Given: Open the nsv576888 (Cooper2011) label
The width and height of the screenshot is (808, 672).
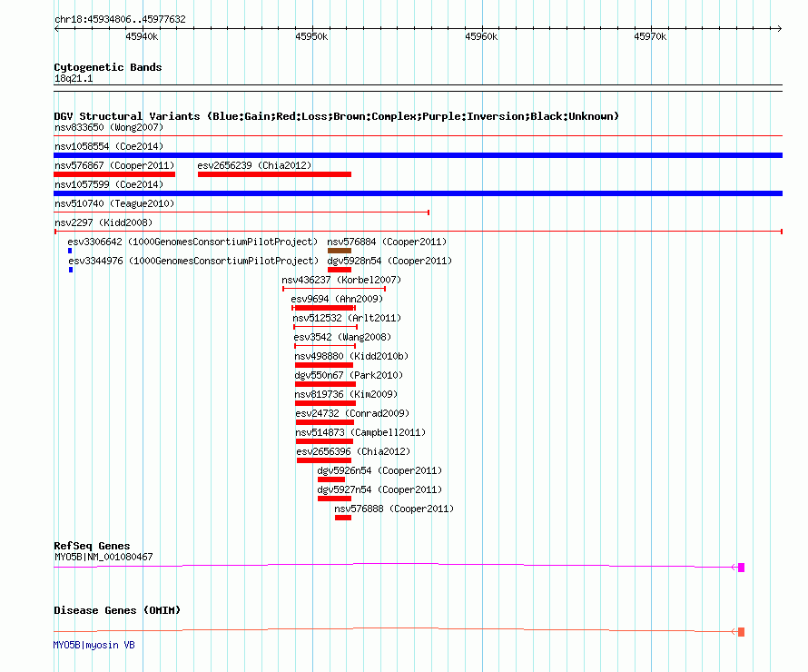Looking at the screenshot, I should (x=394, y=509).
